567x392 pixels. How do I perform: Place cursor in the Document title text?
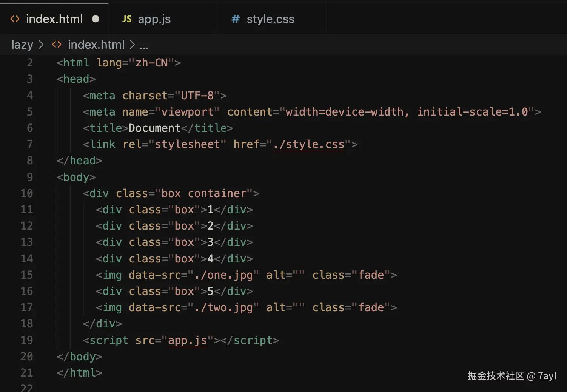(154, 128)
